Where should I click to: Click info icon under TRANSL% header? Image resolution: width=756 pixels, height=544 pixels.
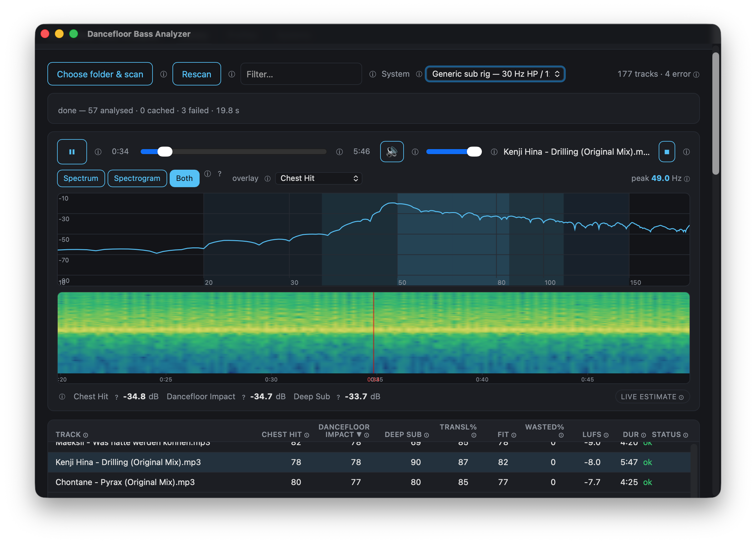[474, 435]
